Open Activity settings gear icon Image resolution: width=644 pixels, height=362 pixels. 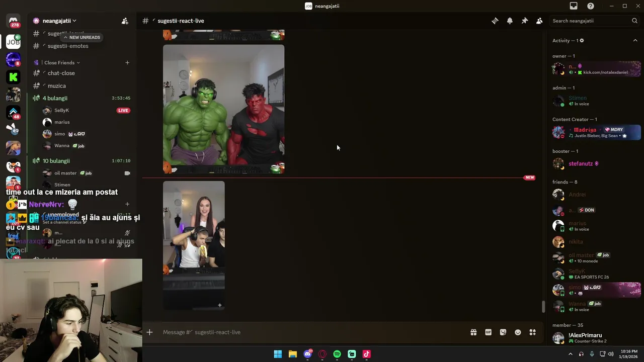click(x=582, y=40)
